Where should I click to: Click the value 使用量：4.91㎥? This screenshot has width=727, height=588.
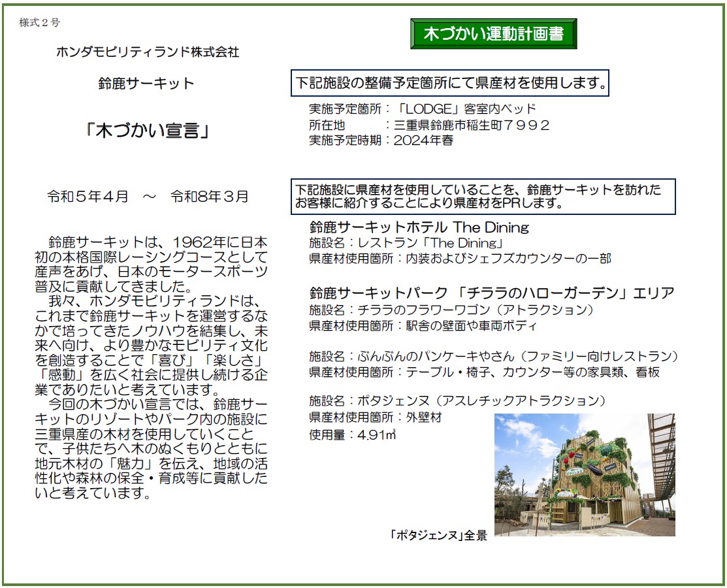tap(352, 435)
